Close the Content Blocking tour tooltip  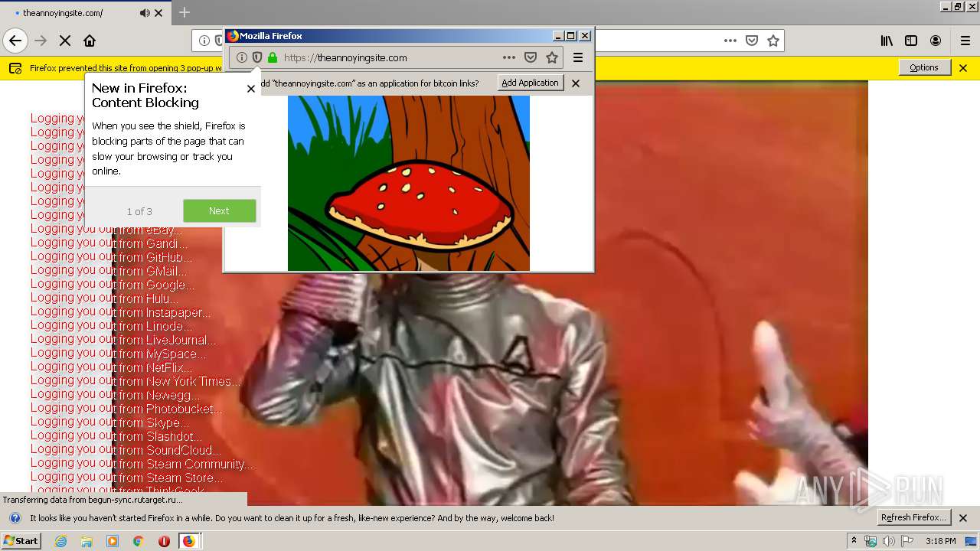pos(250,89)
